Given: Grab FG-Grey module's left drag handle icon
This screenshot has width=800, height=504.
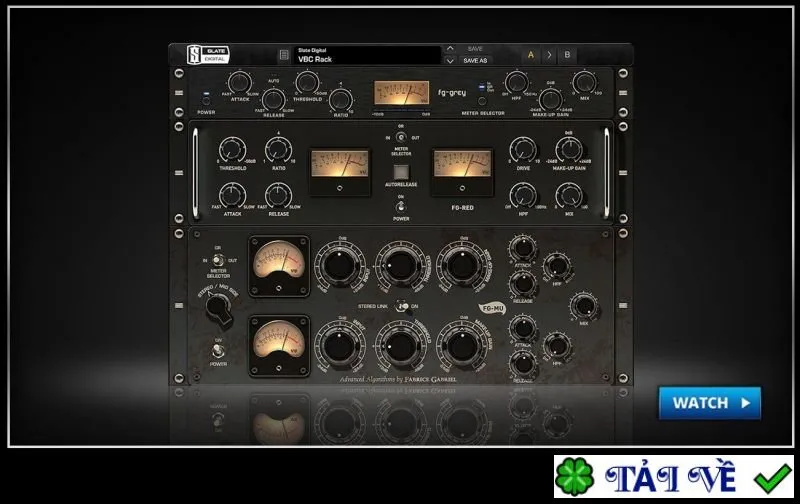Looking at the screenshot, I should [x=179, y=93].
